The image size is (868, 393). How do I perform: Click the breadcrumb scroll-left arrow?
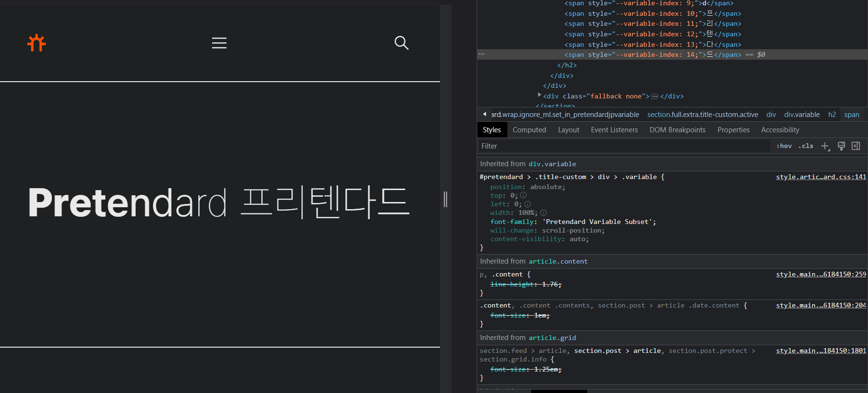(484, 115)
